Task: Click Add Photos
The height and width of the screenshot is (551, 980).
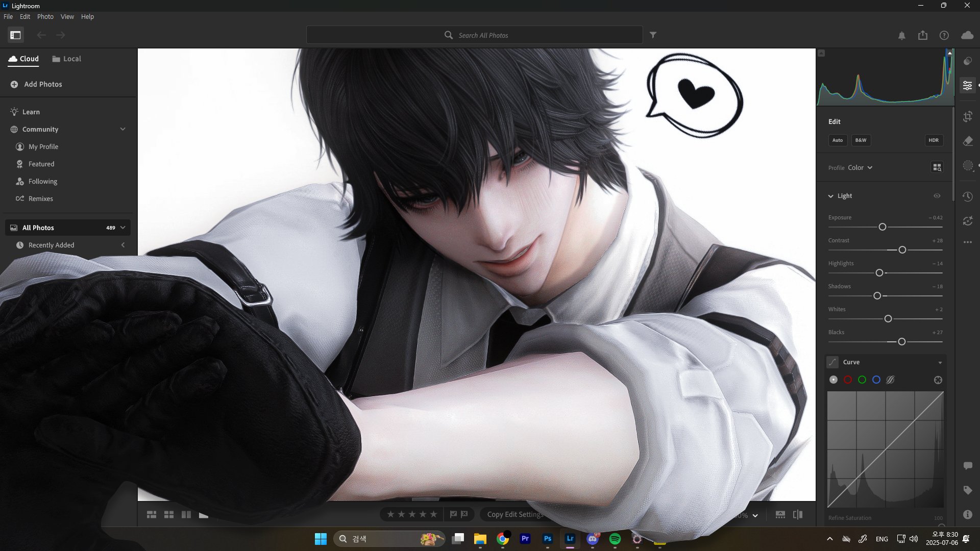Action: click(36, 84)
